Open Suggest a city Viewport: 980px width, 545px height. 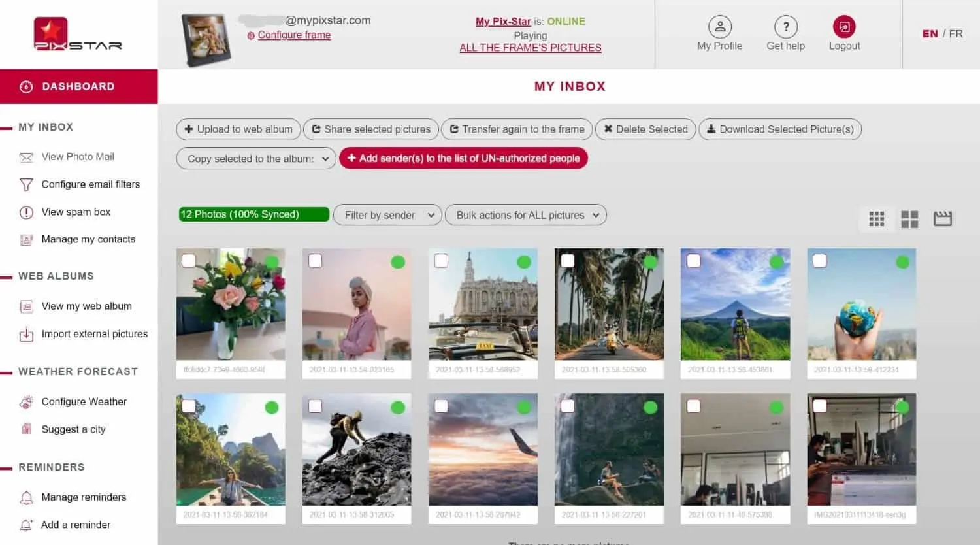(73, 429)
